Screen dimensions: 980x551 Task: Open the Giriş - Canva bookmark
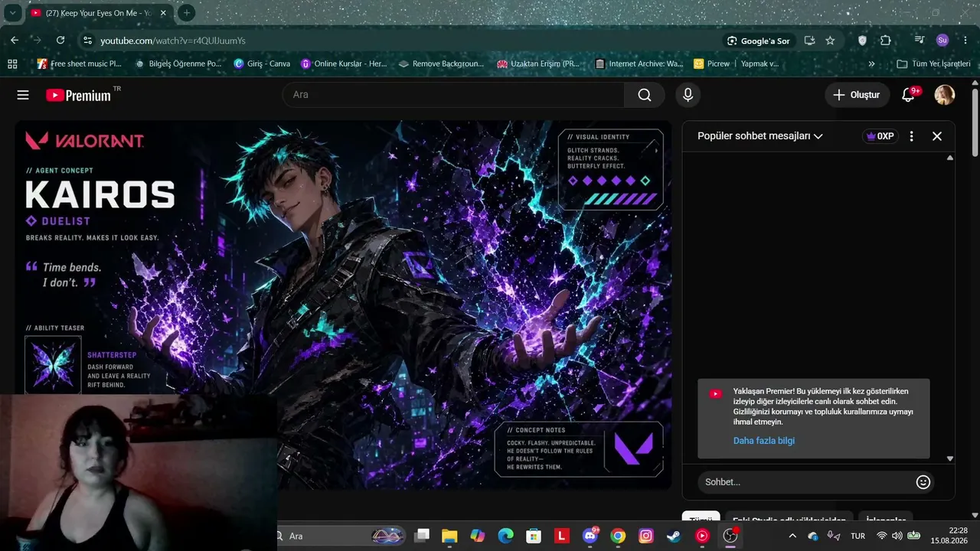pyautogui.click(x=263, y=64)
